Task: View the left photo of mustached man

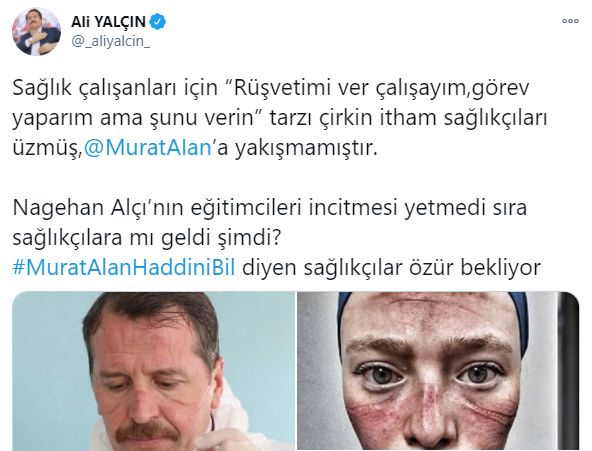Action: (x=154, y=371)
